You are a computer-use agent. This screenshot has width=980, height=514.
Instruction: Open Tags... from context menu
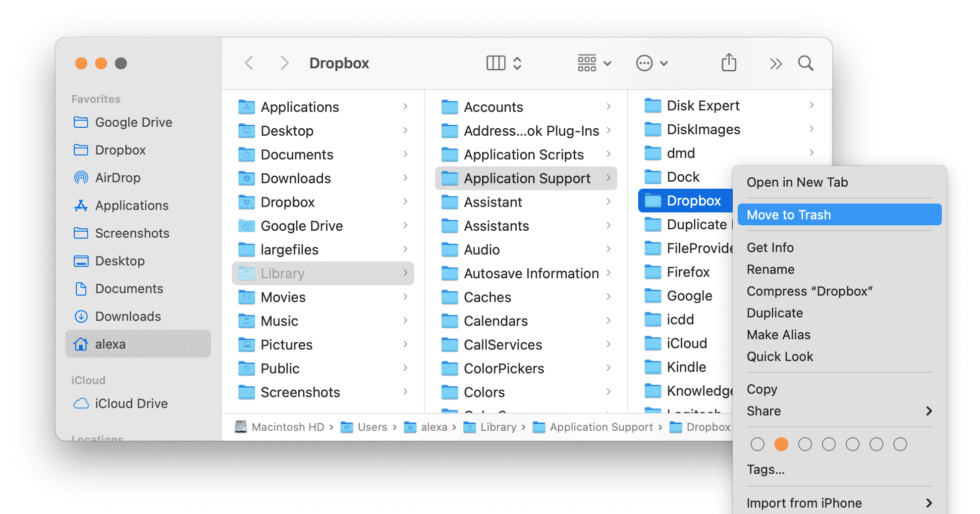point(839,469)
